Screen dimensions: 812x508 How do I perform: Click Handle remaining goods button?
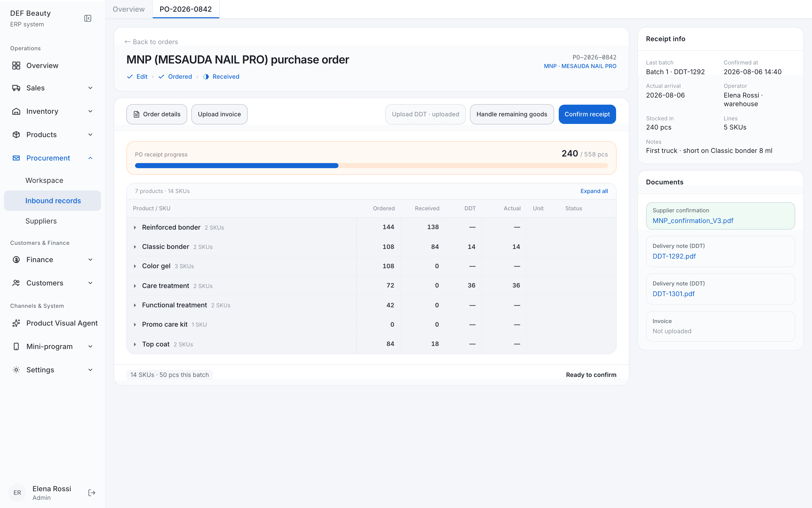click(512, 114)
